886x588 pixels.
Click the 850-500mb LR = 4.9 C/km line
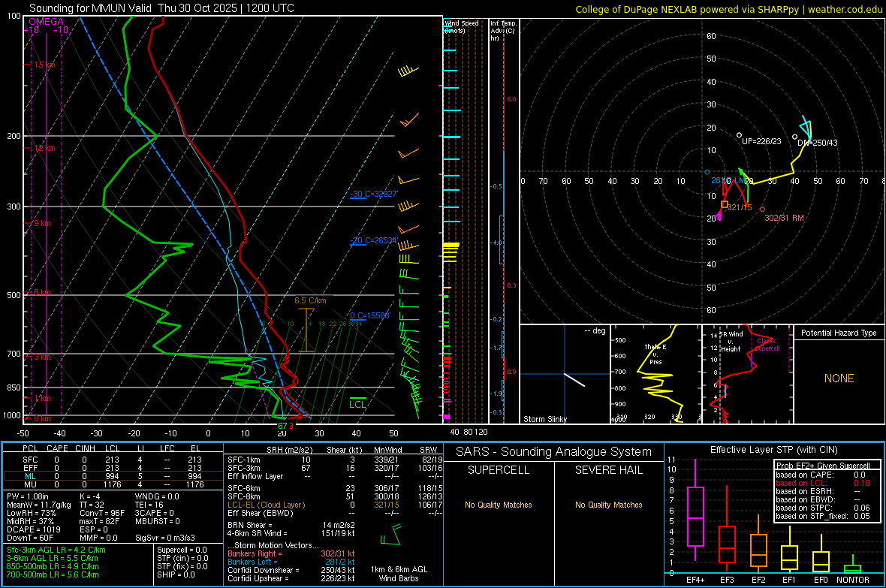click(x=53, y=566)
